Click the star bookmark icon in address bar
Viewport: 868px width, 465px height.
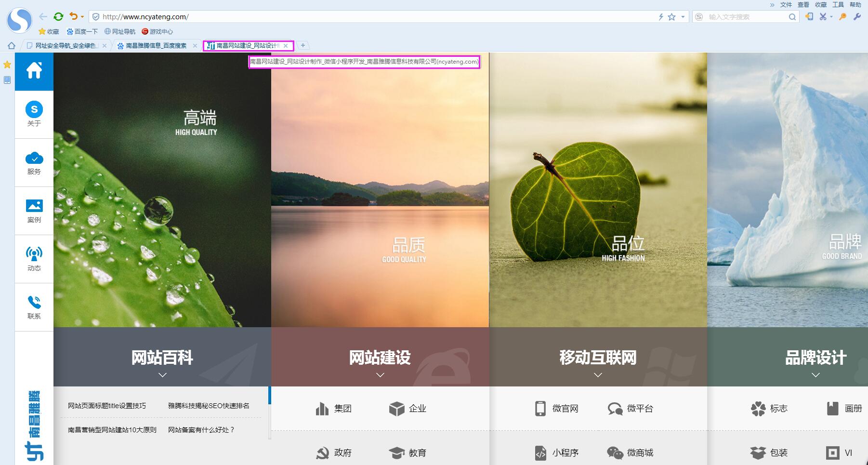click(x=671, y=17)
